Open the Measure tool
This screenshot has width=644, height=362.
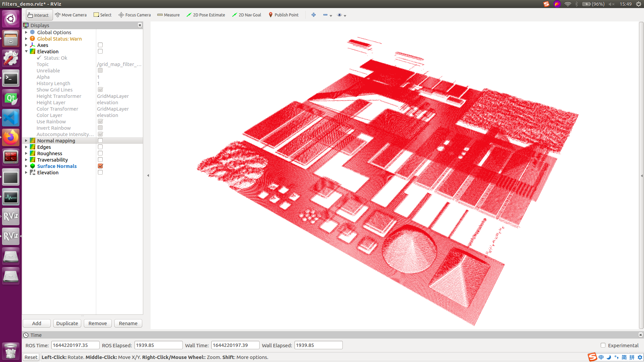(x=168, y=15)
